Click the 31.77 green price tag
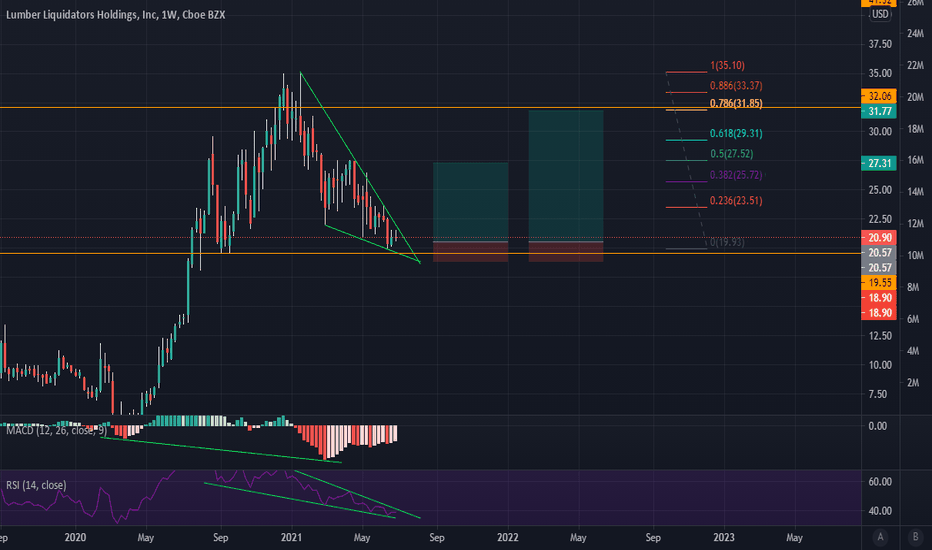 [x=879, y=111]
